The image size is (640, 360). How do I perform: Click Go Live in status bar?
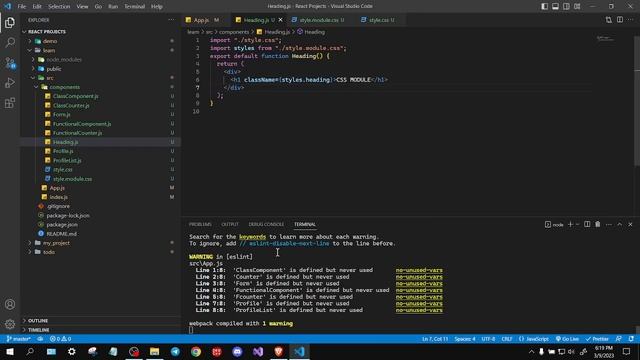[567, 339]
